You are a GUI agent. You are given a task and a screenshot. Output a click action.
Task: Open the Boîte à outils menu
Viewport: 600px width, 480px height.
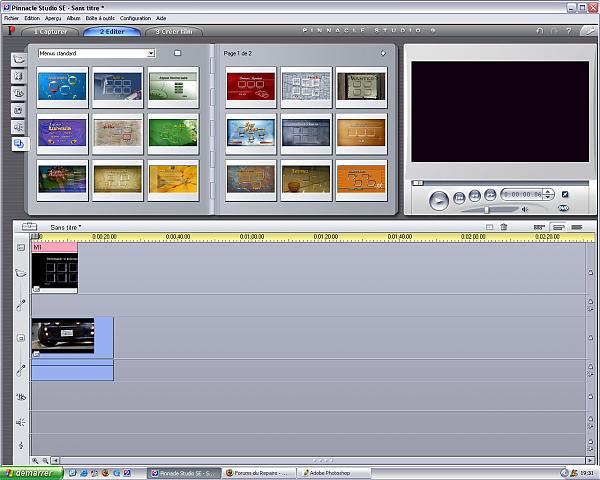[100, 18]
